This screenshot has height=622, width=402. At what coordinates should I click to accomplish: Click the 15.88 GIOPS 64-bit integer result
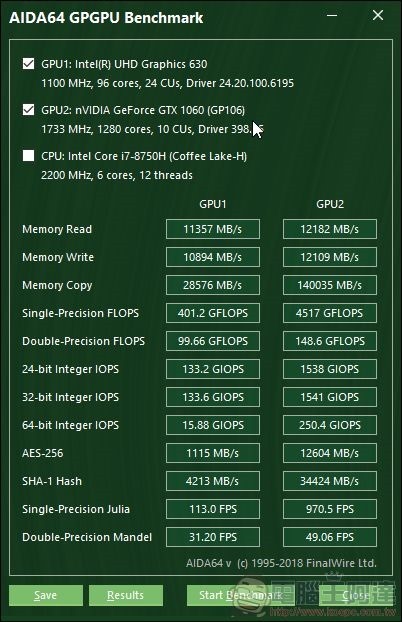coord(213,425)
